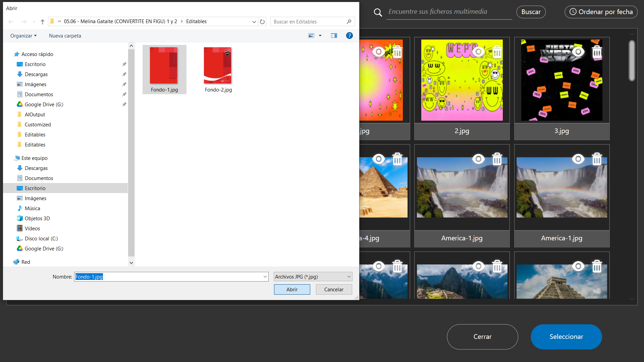Click Ordenar por fecha button

(x=601, y=12)
